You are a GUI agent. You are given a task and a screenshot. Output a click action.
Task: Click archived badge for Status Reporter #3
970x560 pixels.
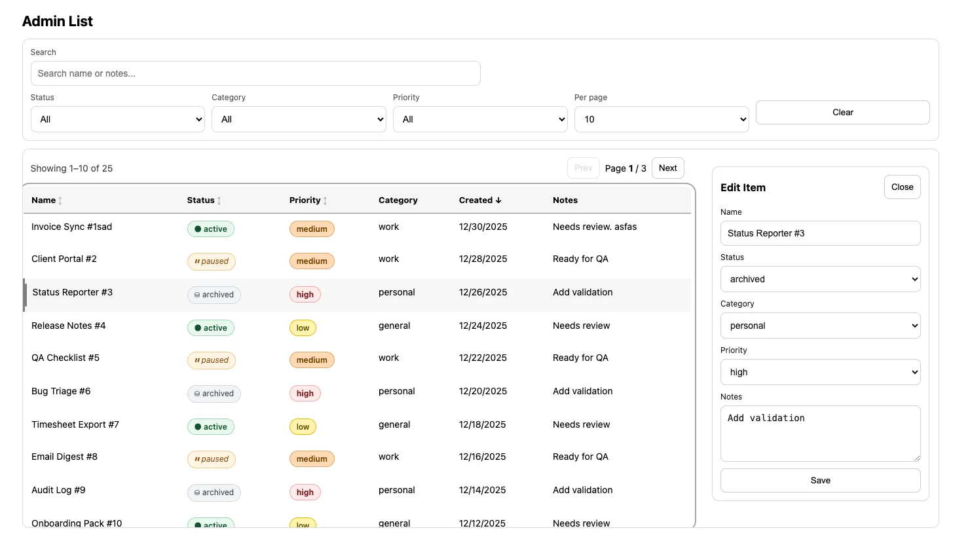(214, 295)
